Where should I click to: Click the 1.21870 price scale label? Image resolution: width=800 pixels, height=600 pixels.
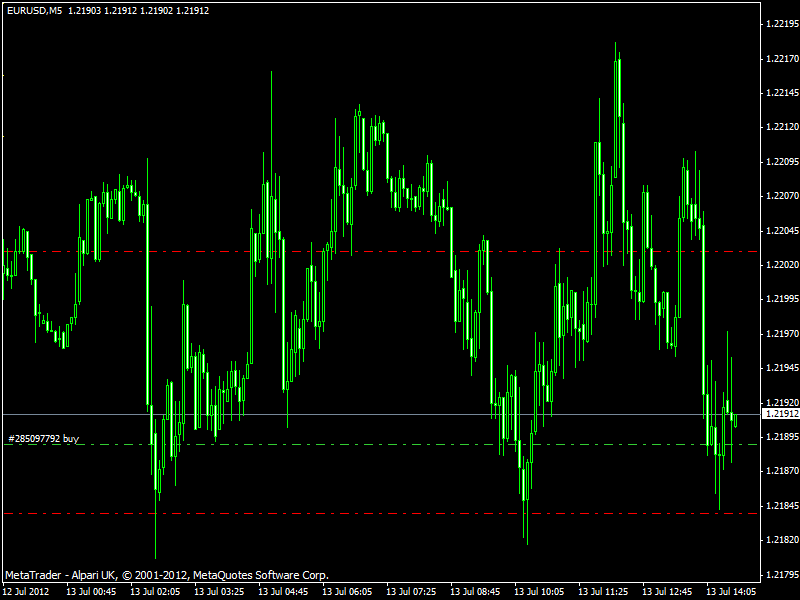(783, 471)
